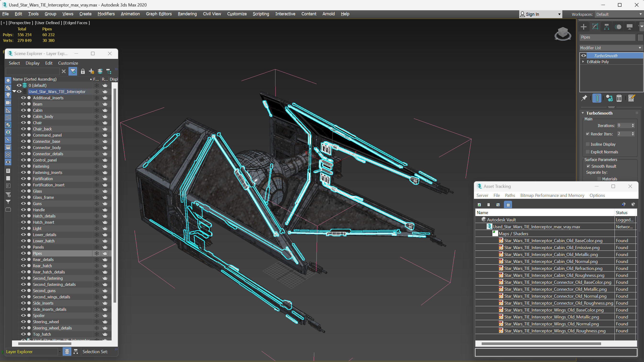
Task: Click the Asset Tracking horizontal scrollbar
Action: (541, 344)
